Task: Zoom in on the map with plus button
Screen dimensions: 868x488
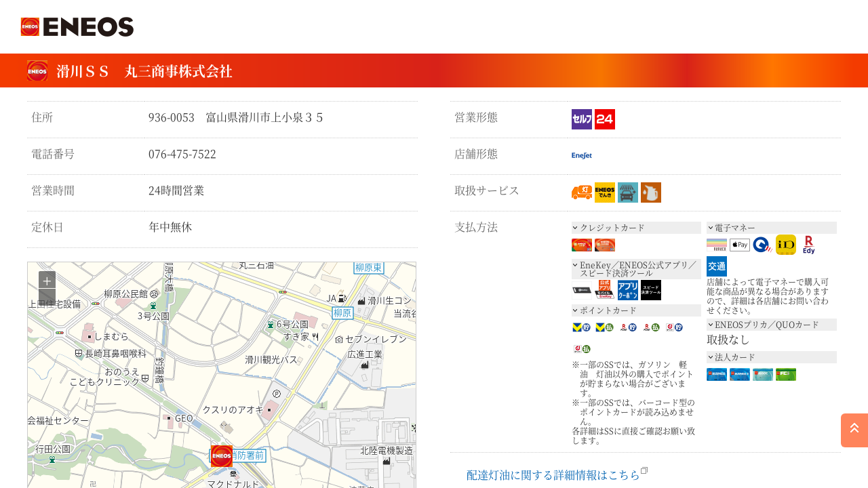Action: pos(47,280)
